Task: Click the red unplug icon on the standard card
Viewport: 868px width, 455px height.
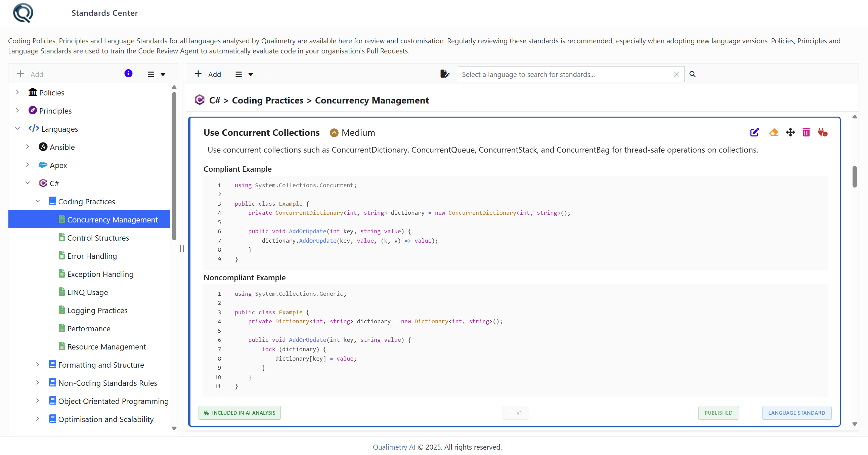Action: 823,132
